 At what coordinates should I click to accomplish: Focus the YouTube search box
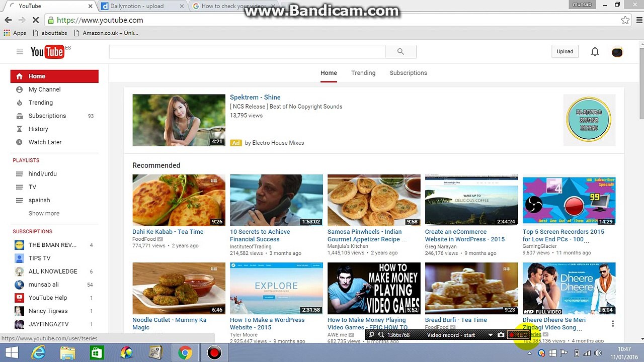point(247,51)
